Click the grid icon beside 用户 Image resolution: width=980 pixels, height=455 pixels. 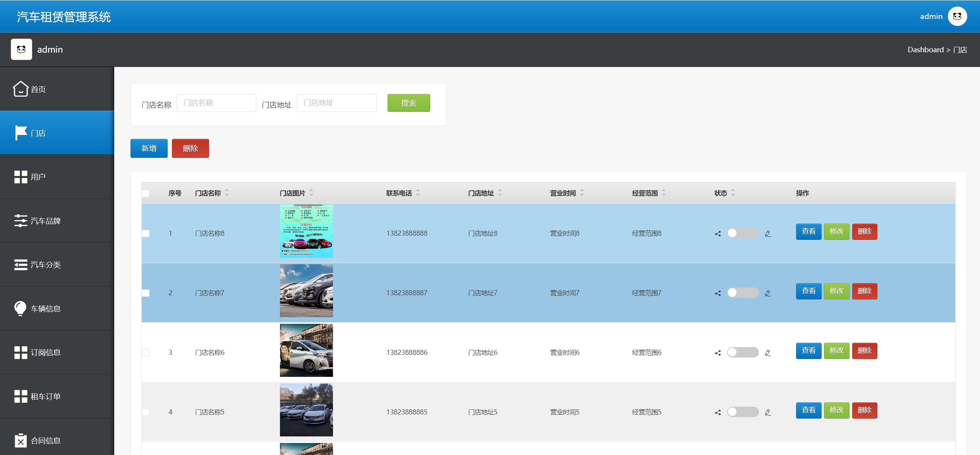pos(21,177)
